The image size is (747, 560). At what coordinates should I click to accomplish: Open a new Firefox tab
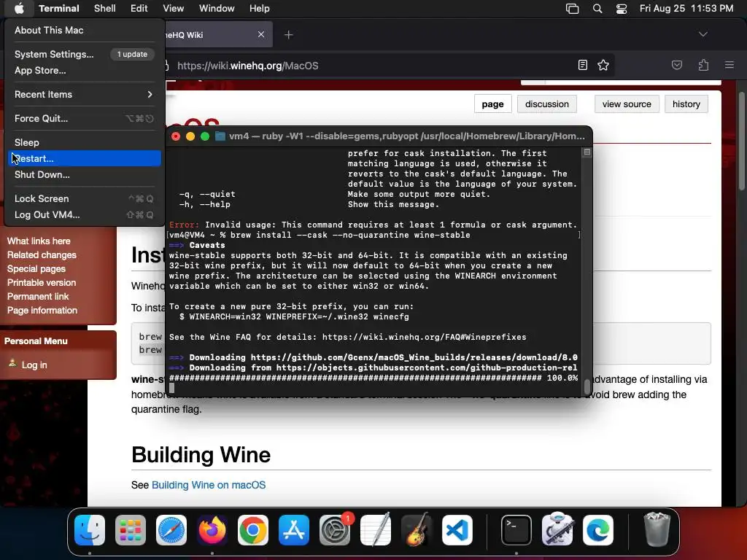[x=289, y=35]
